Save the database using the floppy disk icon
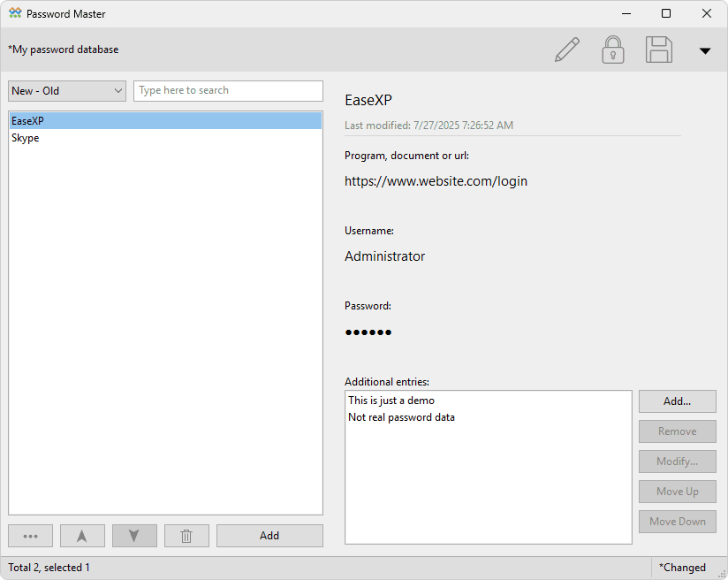 click(658, 50)
